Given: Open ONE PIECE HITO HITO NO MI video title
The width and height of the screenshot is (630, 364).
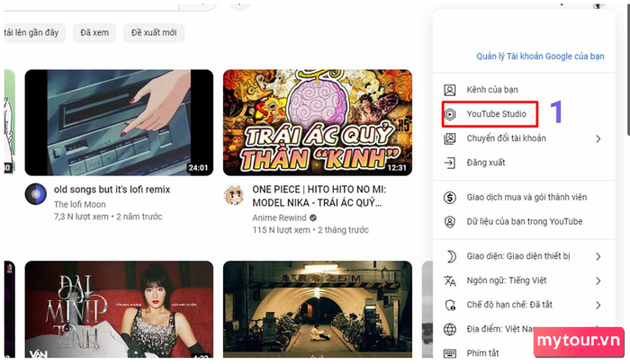Looking at the screenshot, I should click(319, 196).
